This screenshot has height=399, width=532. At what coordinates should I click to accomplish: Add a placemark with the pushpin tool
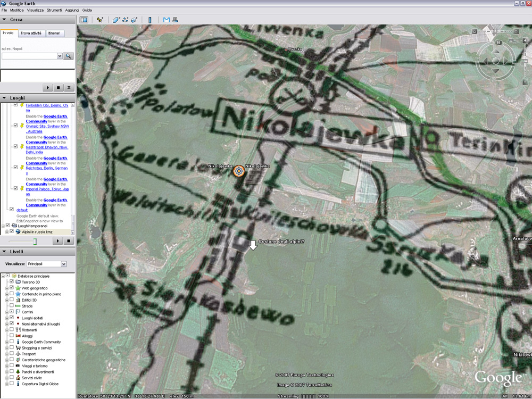click(99, 20)
